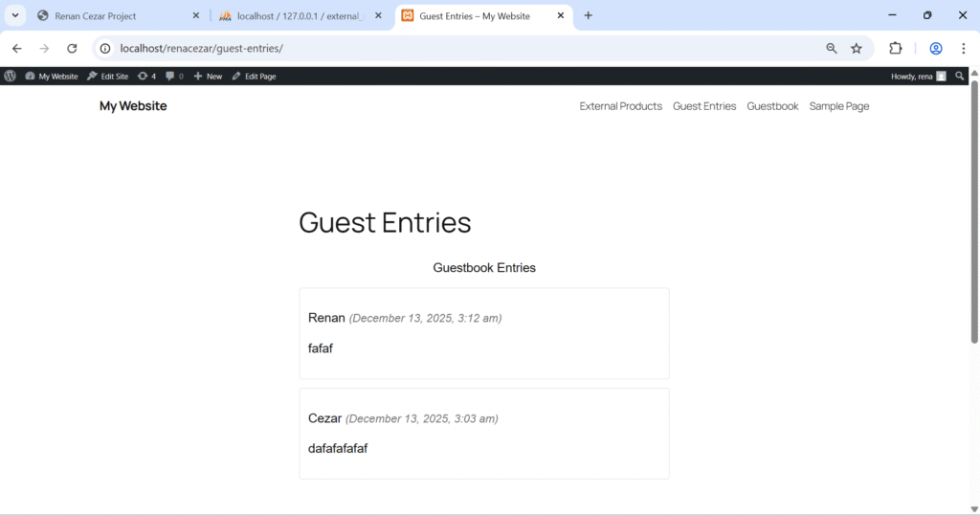Image resolution: width=980 pixels, height=516 pixels.
Task: Bookmark this page with the star icon
Action: 857,49
